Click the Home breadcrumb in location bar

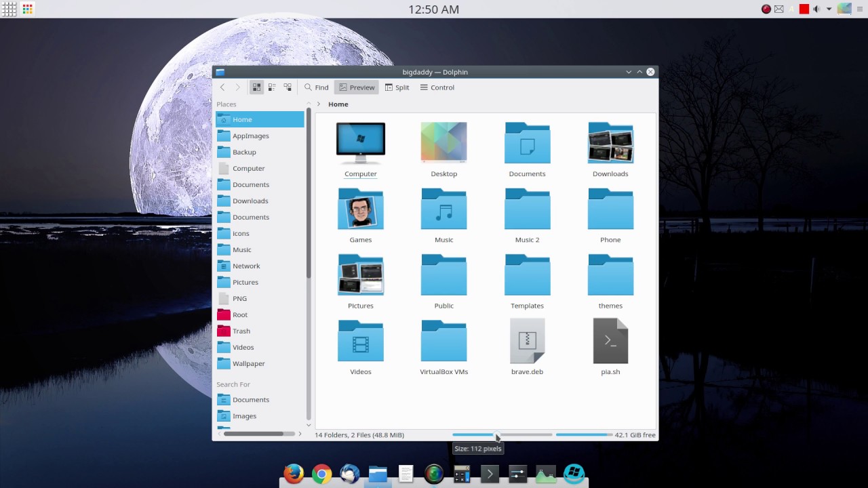click(x=338, y=104)
